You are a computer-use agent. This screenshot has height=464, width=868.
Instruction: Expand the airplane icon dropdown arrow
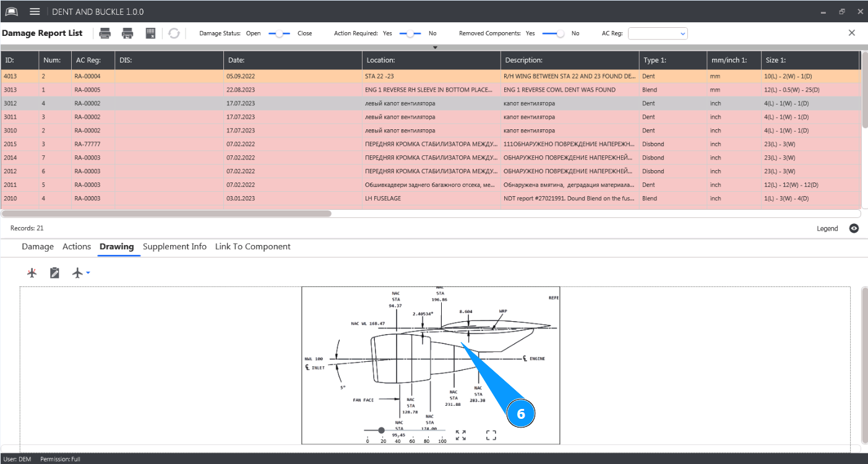88,273
